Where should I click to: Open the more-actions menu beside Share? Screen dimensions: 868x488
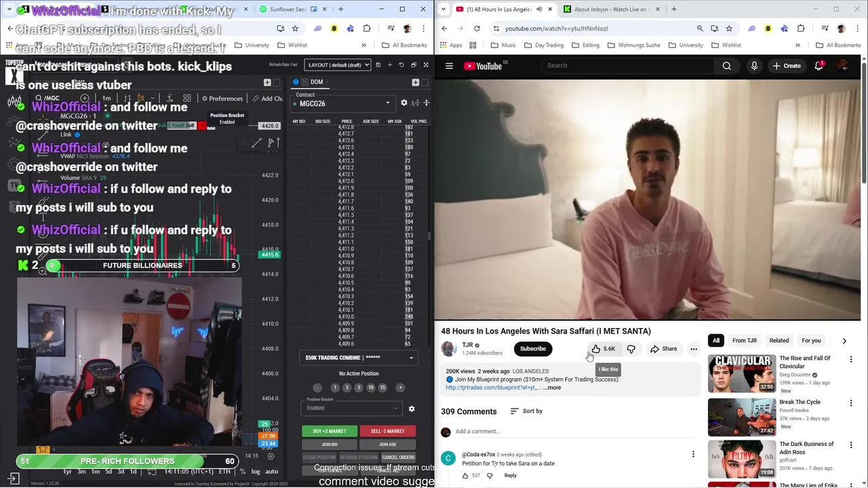pyautogui.click(x=693, y=349)
